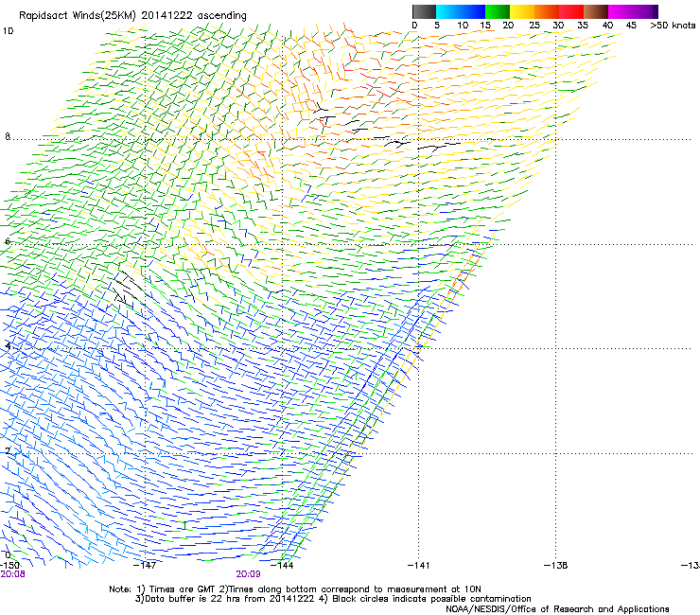Click the '>50 knots' legend label
This screenshot has height=615, width=700.
pyautogui.click(x=673, y=26)
